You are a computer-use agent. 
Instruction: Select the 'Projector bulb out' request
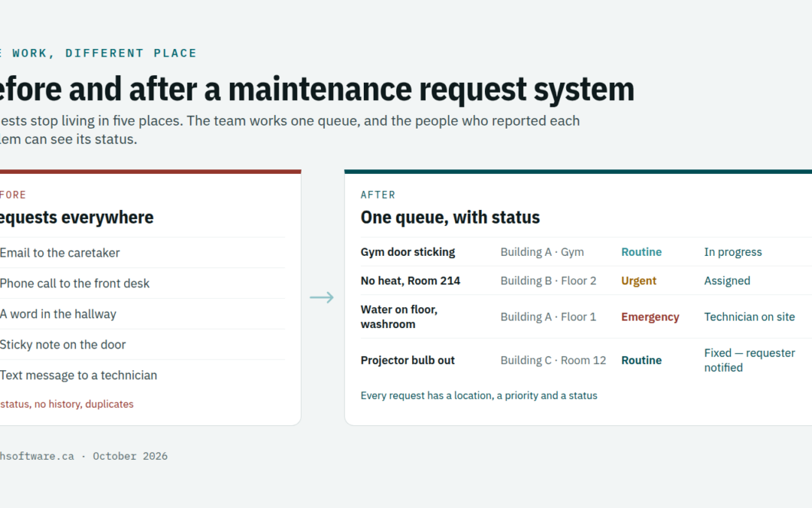point(408,360)
